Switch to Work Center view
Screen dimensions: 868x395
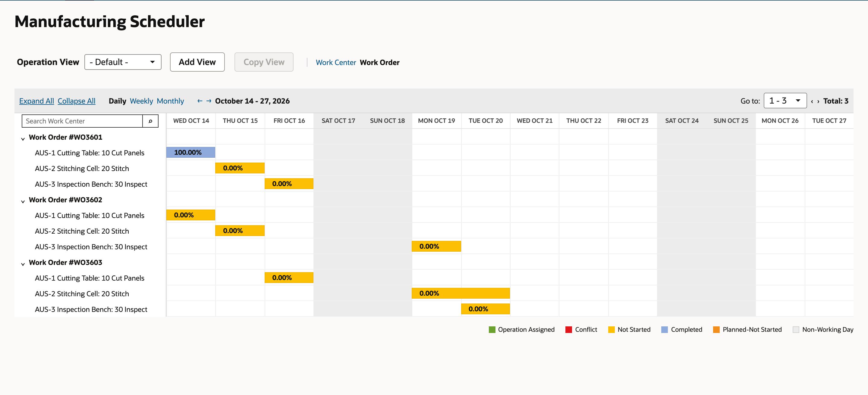click(336, 63)
